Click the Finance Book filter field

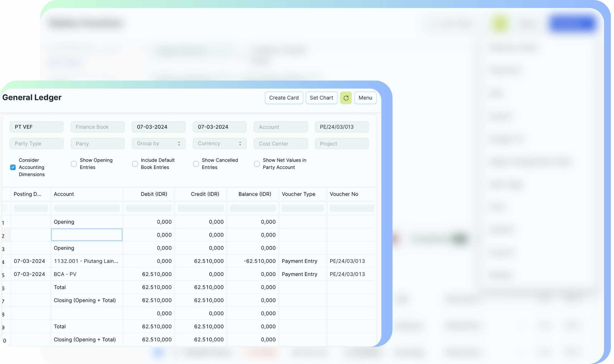click(98, 127)
